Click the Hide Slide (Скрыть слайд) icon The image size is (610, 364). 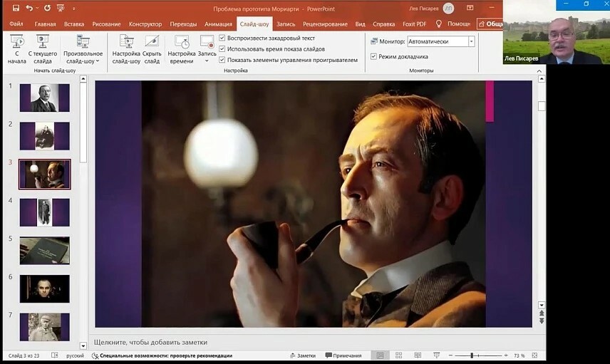tap(152, 43)
